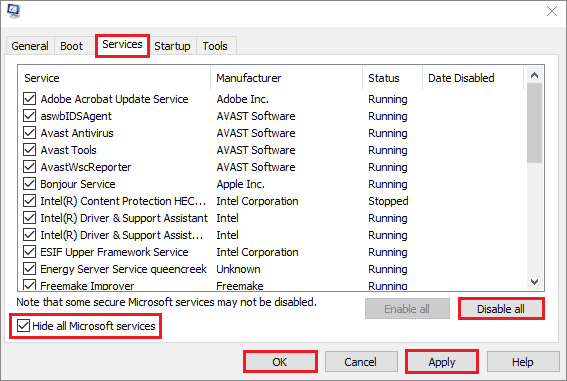
Task: Select 'Energy Server Service queencreek' row name
Action: pos(123,269)
